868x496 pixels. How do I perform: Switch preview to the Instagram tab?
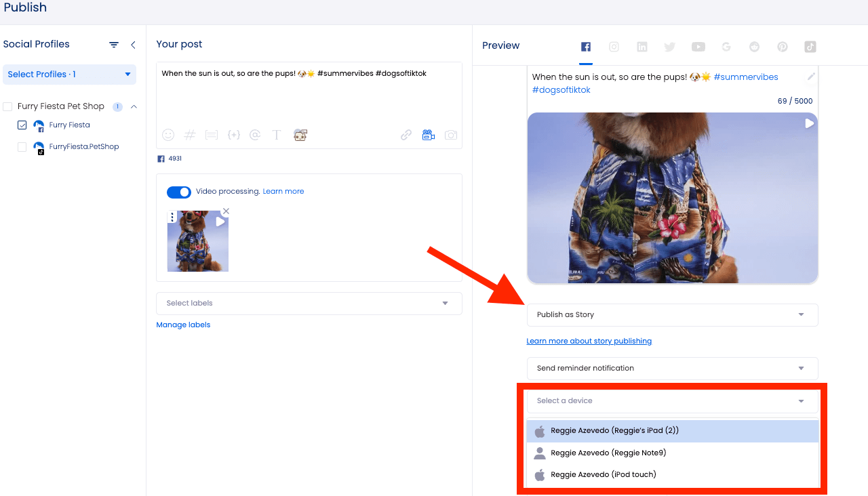(x=614, y=46)
